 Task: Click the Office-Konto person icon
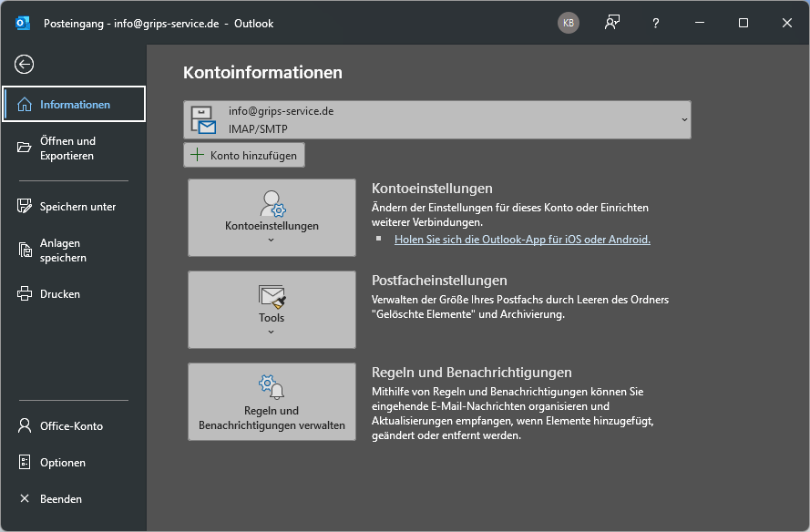[25, 425]
